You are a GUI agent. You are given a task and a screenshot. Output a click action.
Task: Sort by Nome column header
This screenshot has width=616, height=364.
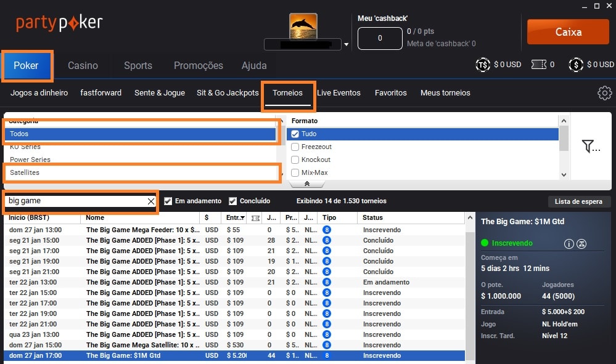click(140, 218)
